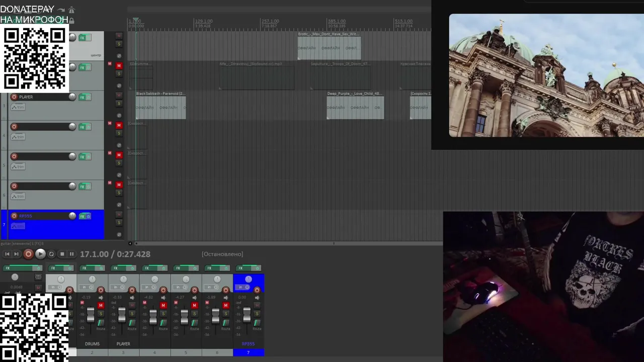Viewport: 644px width, 362px height.
Task: Jump to project end in transport
Action: 16,254
